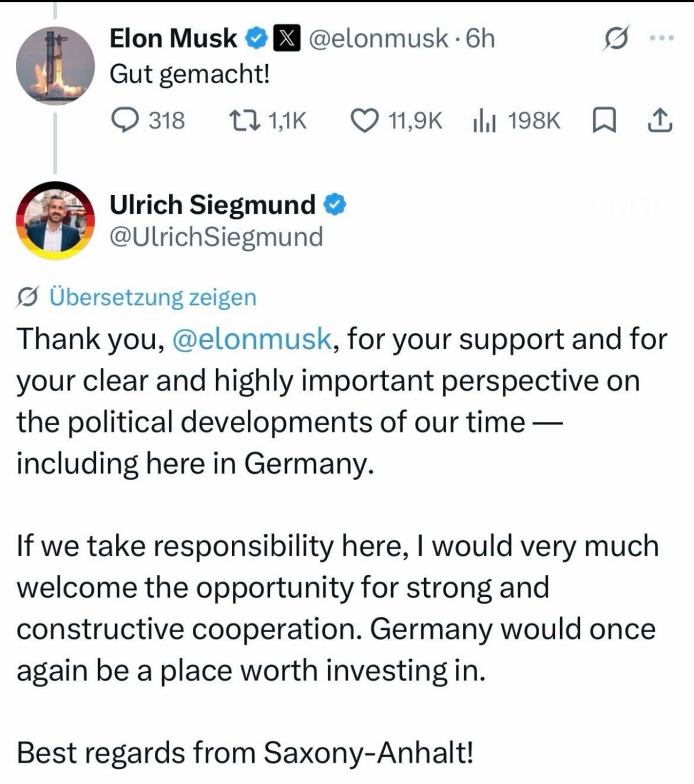The image size is (694, 784).
Task: Open Elon Musk's rocket profile picture
Action: tap(55, 66)
